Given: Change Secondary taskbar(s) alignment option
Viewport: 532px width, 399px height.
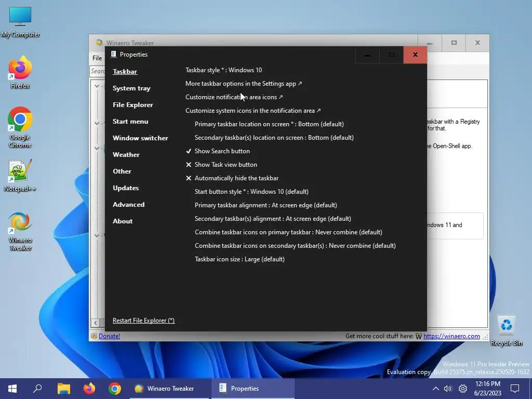Looking at the screenshot, I should click(x=273, y=219).
